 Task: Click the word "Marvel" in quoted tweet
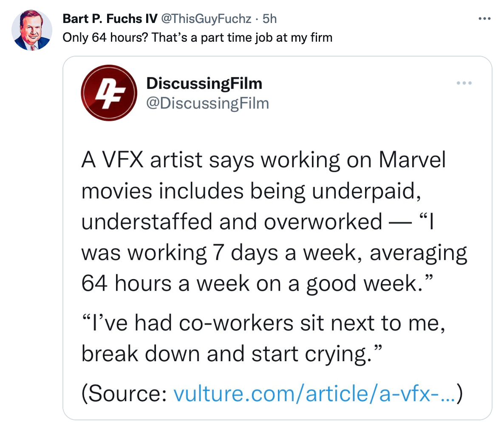coord(412,161)
